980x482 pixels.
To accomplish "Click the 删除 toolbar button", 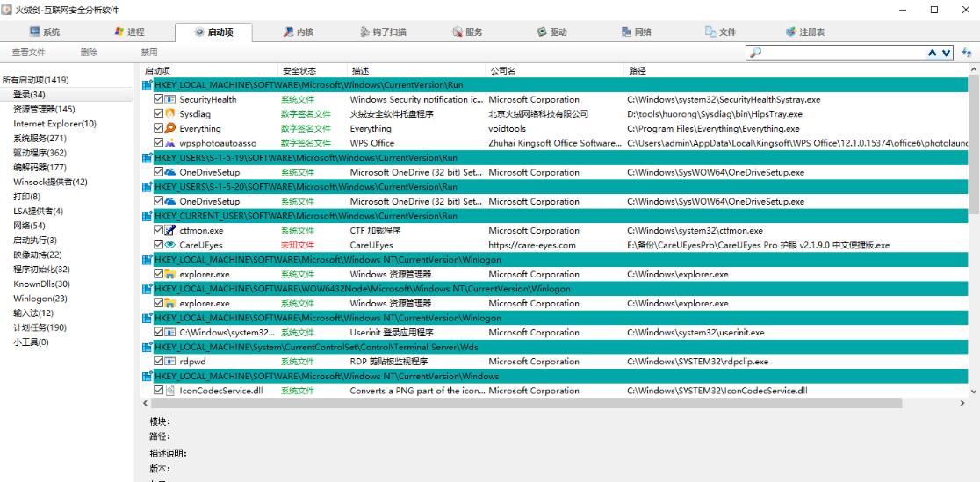I will [89, 53].
